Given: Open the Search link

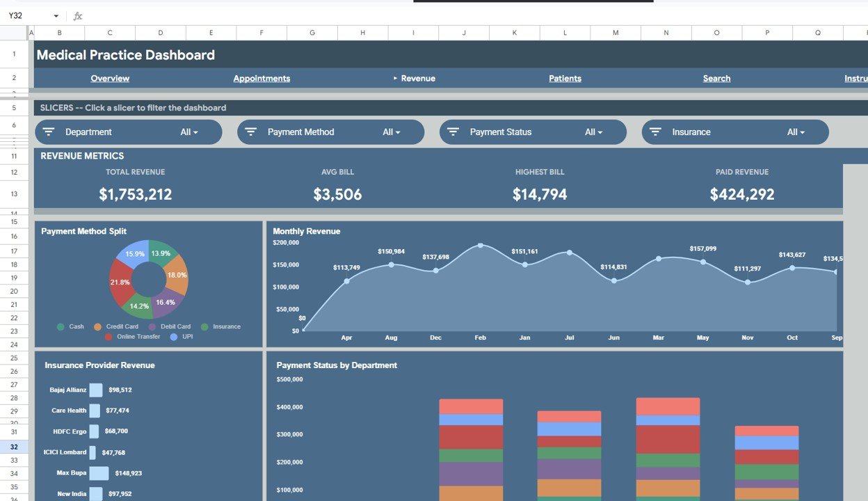Looking at the screenshot, I should tap(716, 78).
